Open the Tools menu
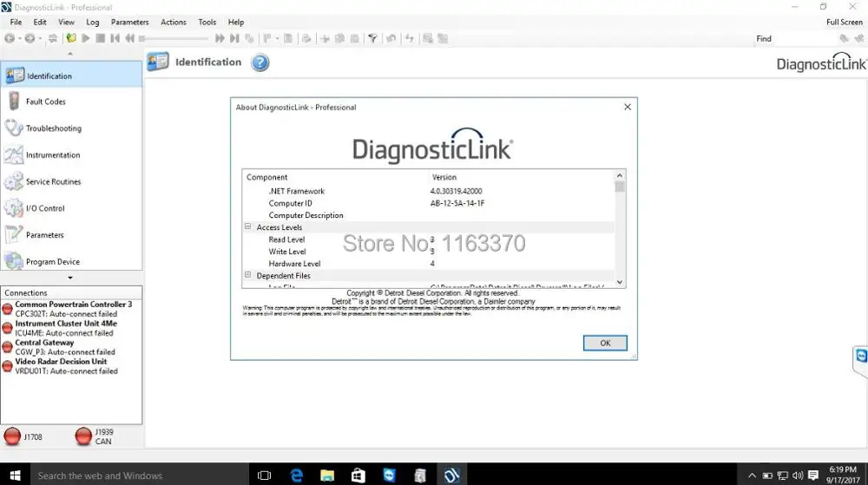 207,22
